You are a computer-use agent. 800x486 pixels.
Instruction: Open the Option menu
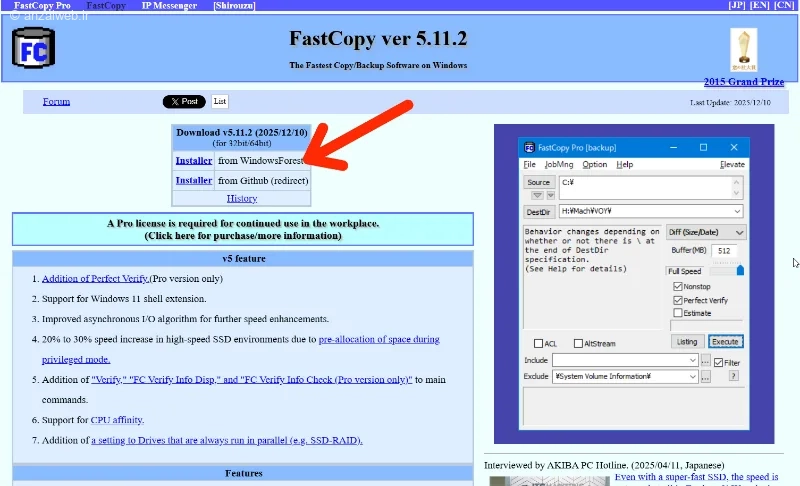pos(594,164)
